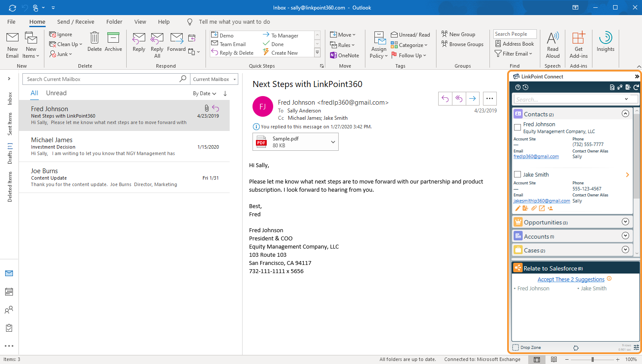Open more actions ellipsis in reading pane
Image resolution: width=642 pixels, height=364 pixels.
pos(489,99)
